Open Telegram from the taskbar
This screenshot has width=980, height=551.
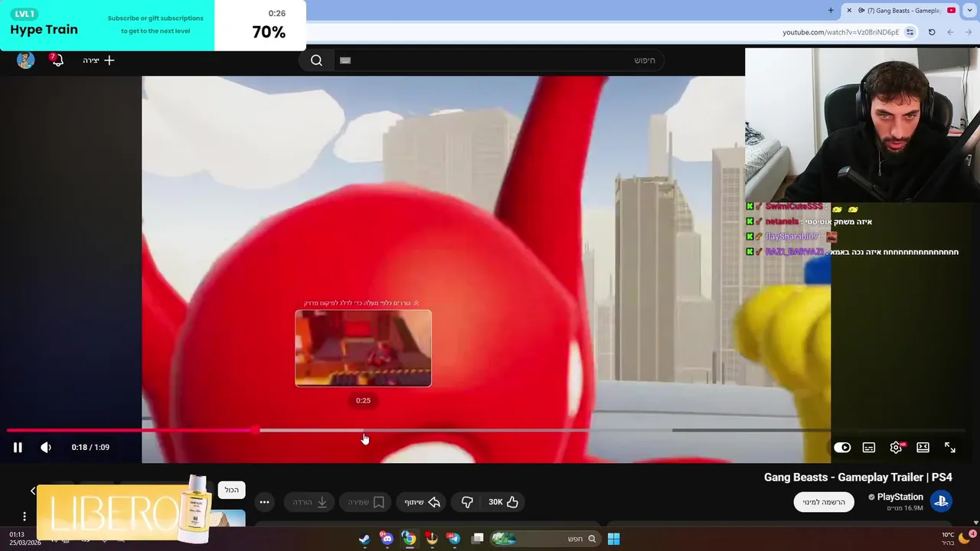coord(454,539)
